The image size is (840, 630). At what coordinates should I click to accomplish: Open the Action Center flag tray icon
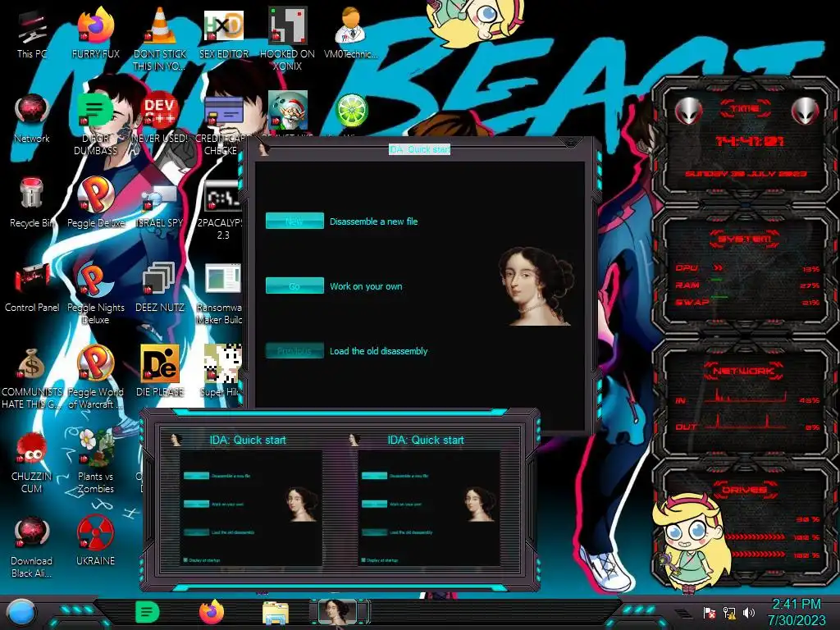click(710, 613)
